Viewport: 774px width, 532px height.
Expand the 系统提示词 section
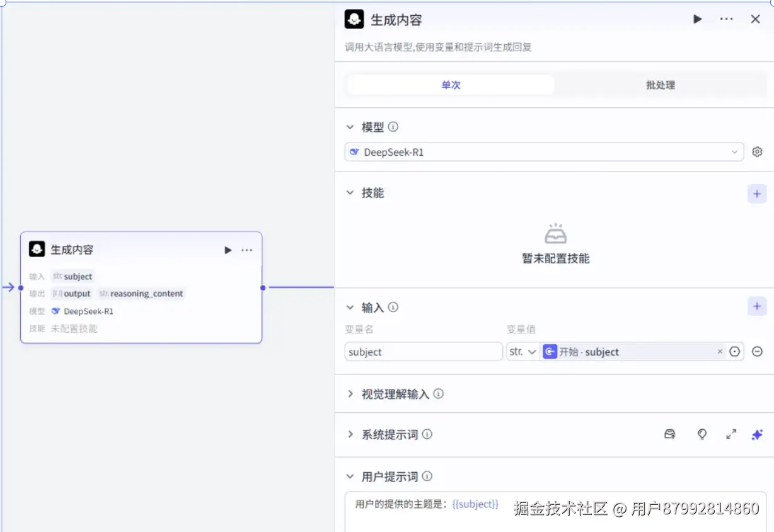tap(350, 434)
